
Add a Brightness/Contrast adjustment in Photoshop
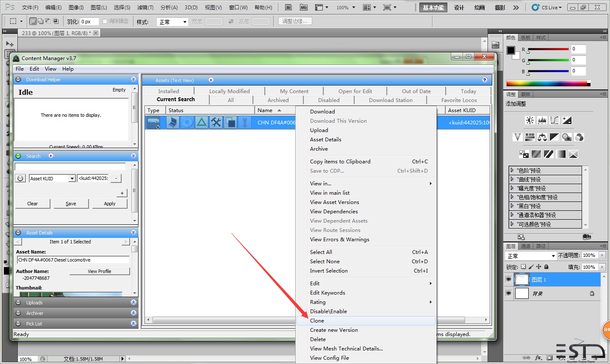[530, 121]
